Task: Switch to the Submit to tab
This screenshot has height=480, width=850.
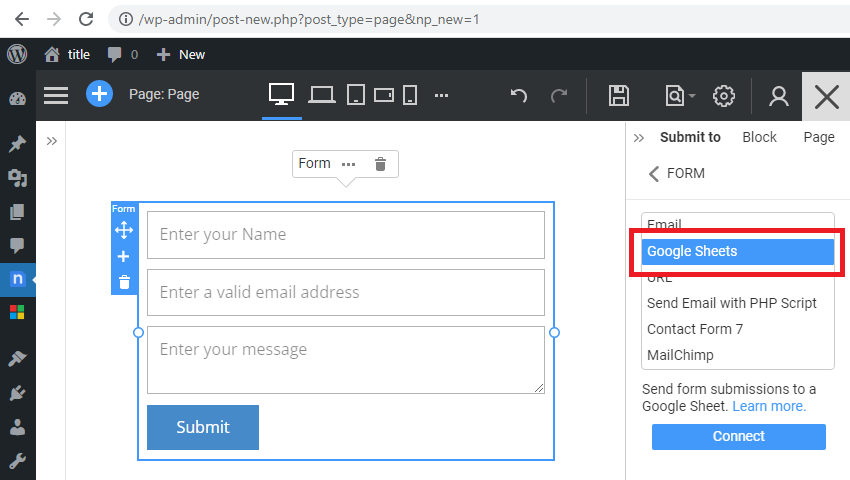Action: pyautogui.click(x=690, y=137)
